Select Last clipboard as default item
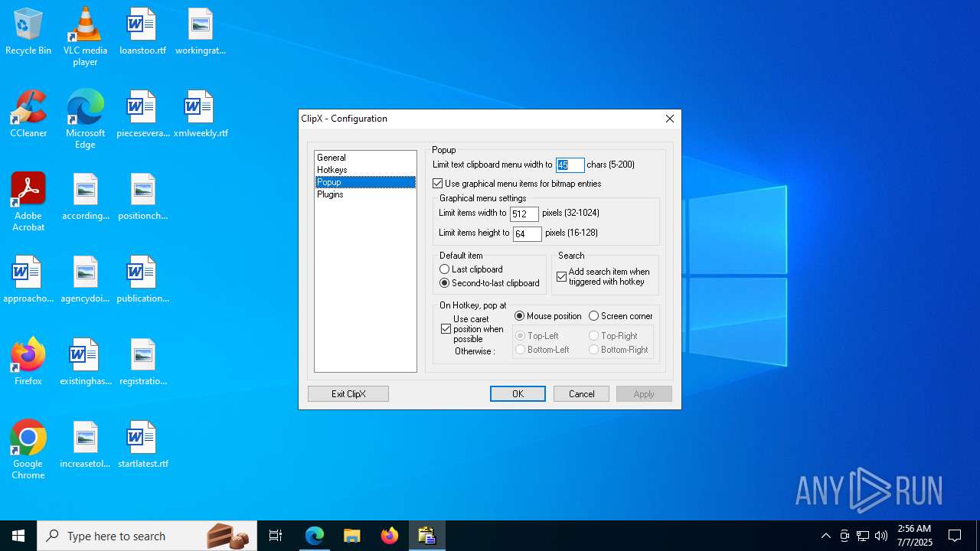 pos(471,269)
